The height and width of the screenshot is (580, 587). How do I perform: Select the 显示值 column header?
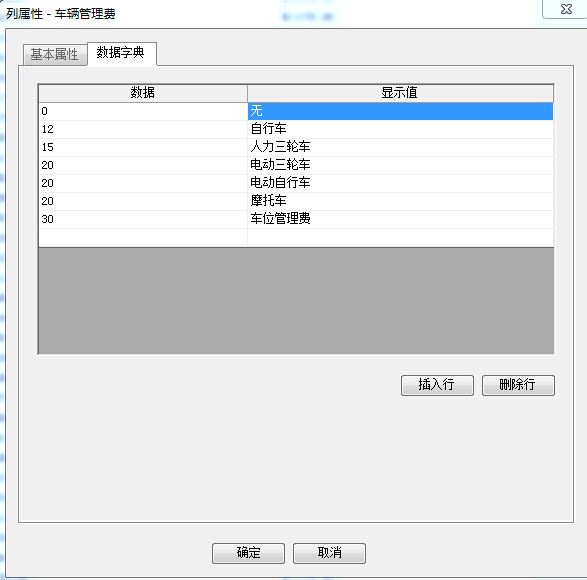pos(400,93)
